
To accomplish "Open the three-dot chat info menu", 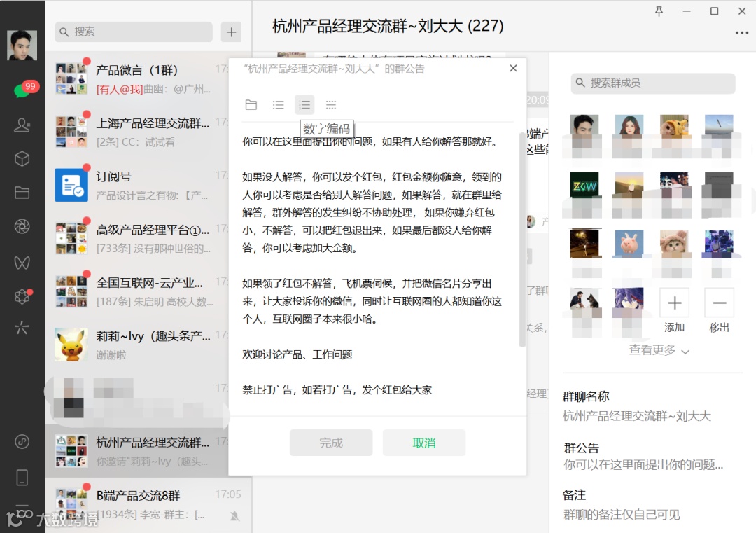I will pos(741,33).
